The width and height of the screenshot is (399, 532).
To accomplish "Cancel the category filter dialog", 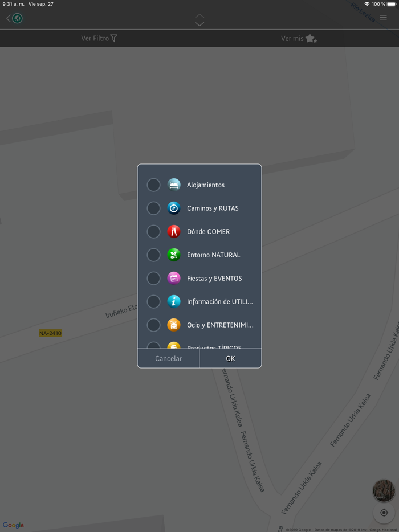I will (168, 359).
